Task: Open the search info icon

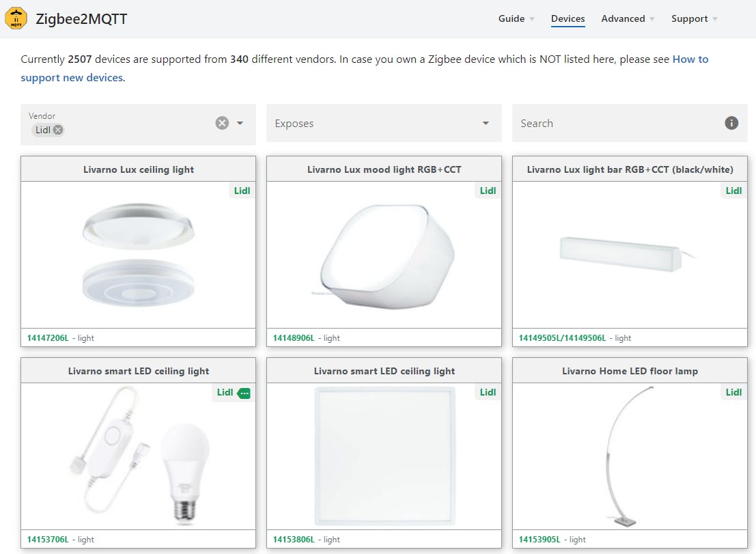Action: pos(731,123)
